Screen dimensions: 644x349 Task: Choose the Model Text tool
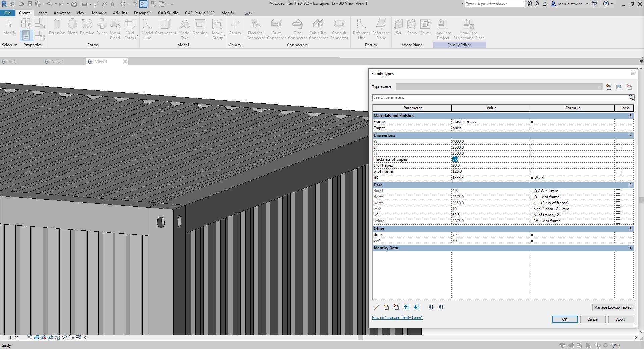[x=184, y=29]
